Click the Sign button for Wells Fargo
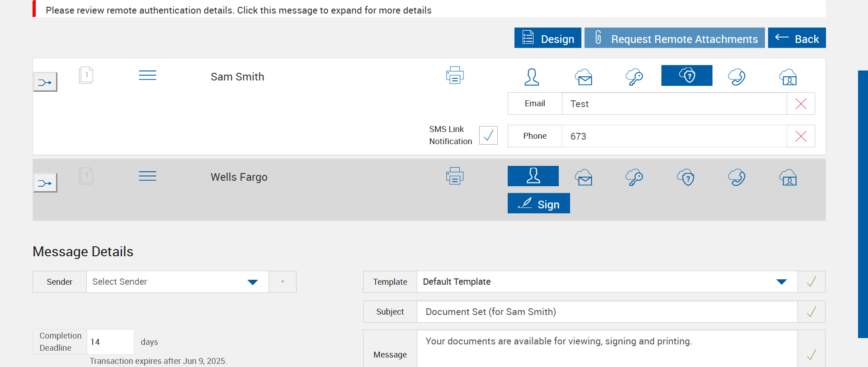868x367 pixels. [x=538, y=203]
